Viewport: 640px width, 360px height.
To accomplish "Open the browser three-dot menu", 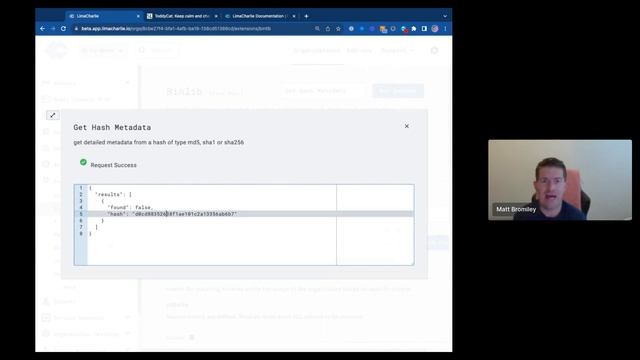I will pos(445,29).
